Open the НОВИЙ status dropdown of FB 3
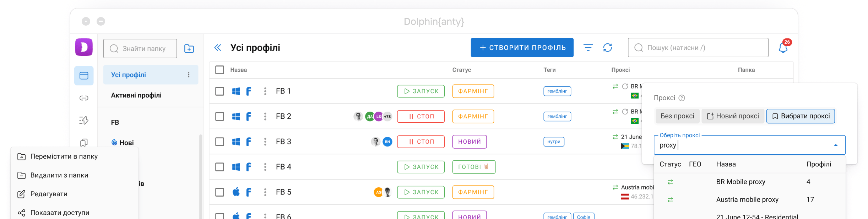Screen dimensions: 868x219 pos(470,141)
